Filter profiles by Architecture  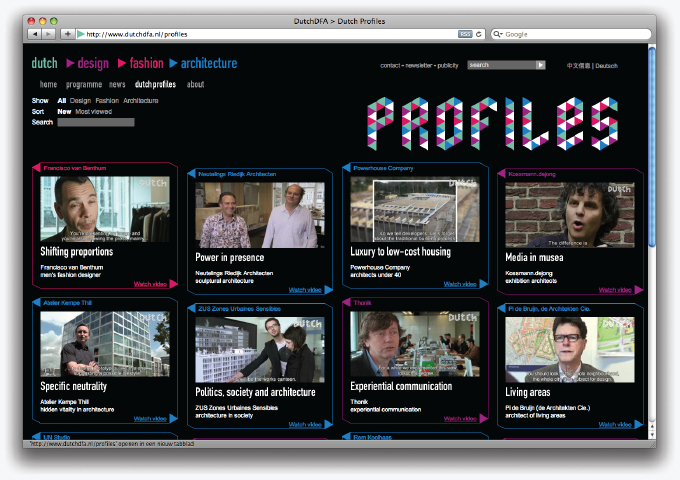point(141,101)
